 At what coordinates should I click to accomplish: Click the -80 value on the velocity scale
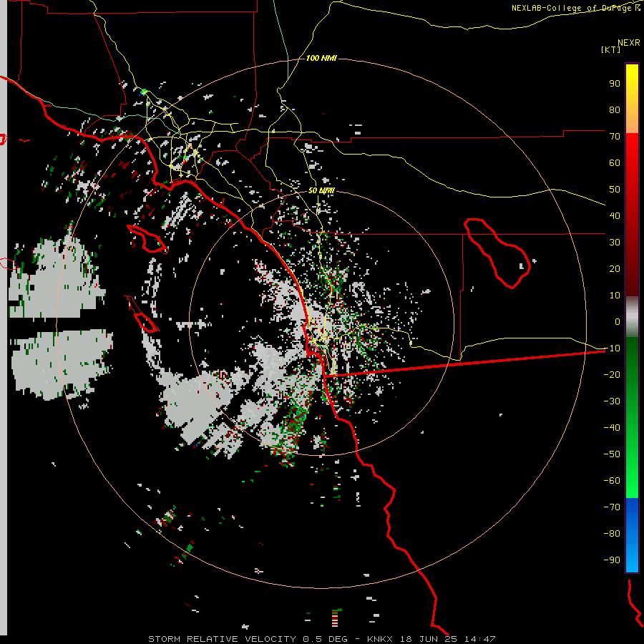point(612,534)
